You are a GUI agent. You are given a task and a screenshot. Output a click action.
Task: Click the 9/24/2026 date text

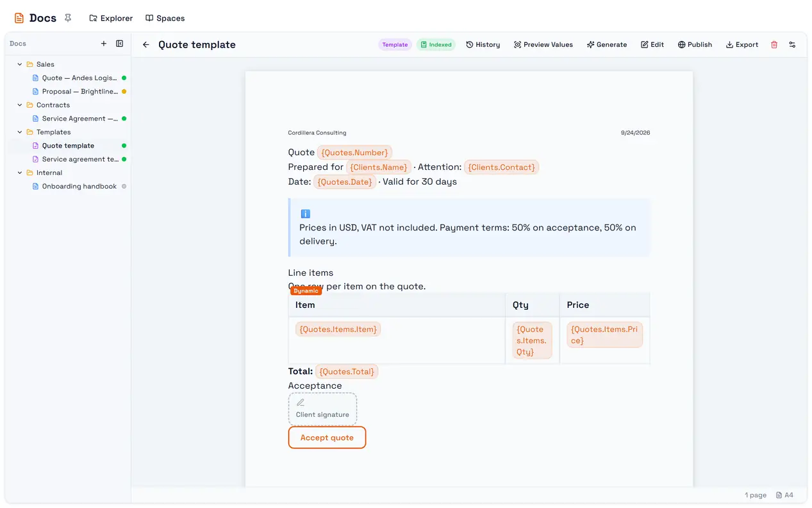635,133
